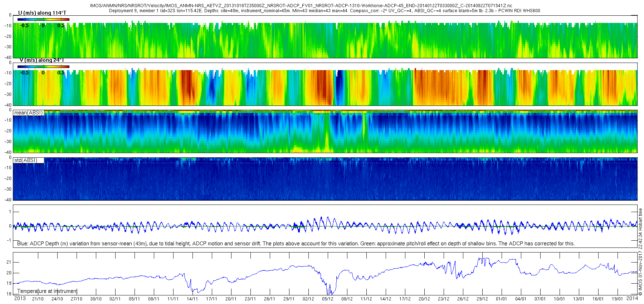644x304 pixels.
Task: Click the '-20' depth tick of mean(ABSI) panel
Action: [8, 131]
